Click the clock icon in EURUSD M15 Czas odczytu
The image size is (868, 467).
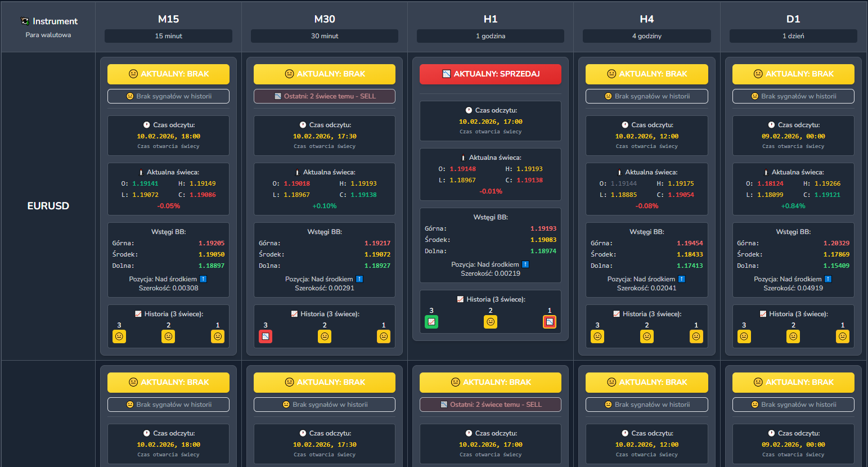[x=147, y=125]
